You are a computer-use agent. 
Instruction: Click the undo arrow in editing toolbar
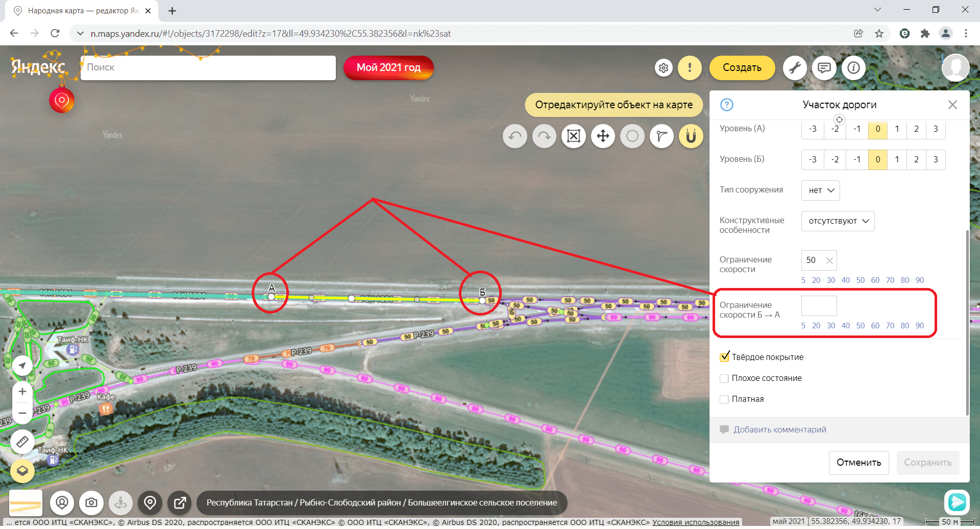pos(514,136)
